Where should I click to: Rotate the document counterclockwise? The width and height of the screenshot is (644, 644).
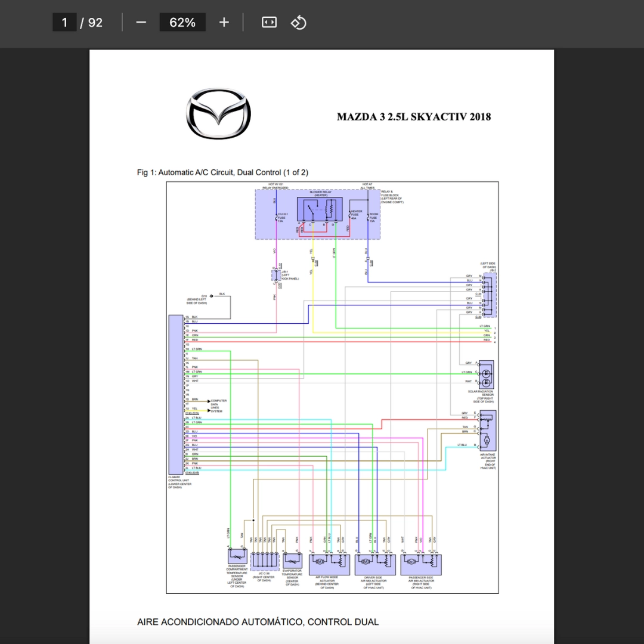coord(299,23)
